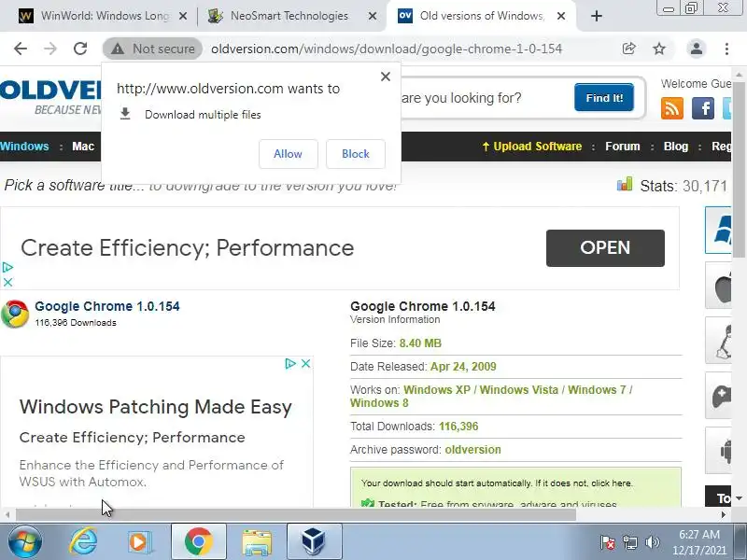
Task: Close the banner ad with X
Action: click(7, 283)
